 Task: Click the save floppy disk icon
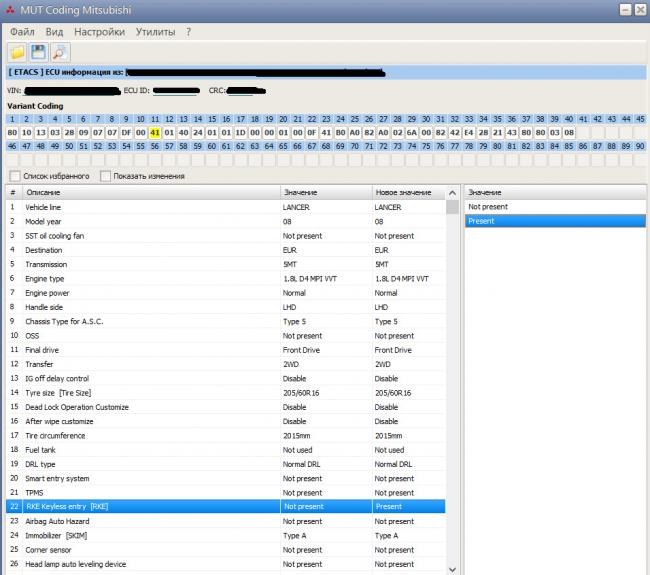(x=39, y=51)
